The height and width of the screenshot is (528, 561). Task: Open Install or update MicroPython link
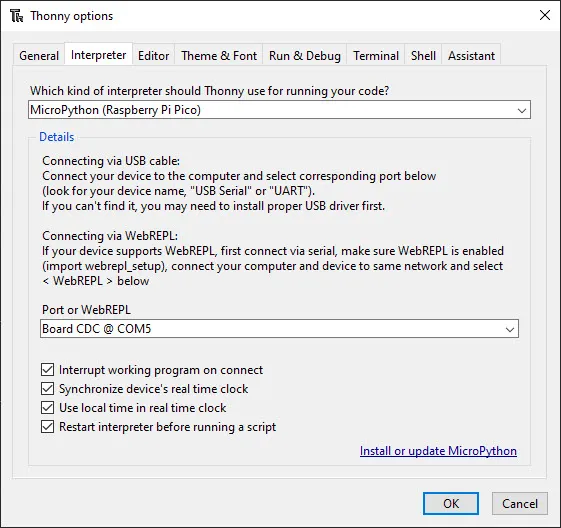pos(438,451)
